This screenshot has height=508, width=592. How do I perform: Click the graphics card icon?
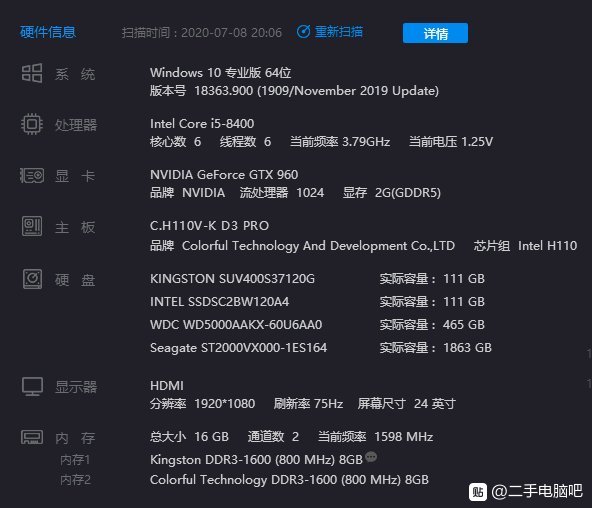32,175
